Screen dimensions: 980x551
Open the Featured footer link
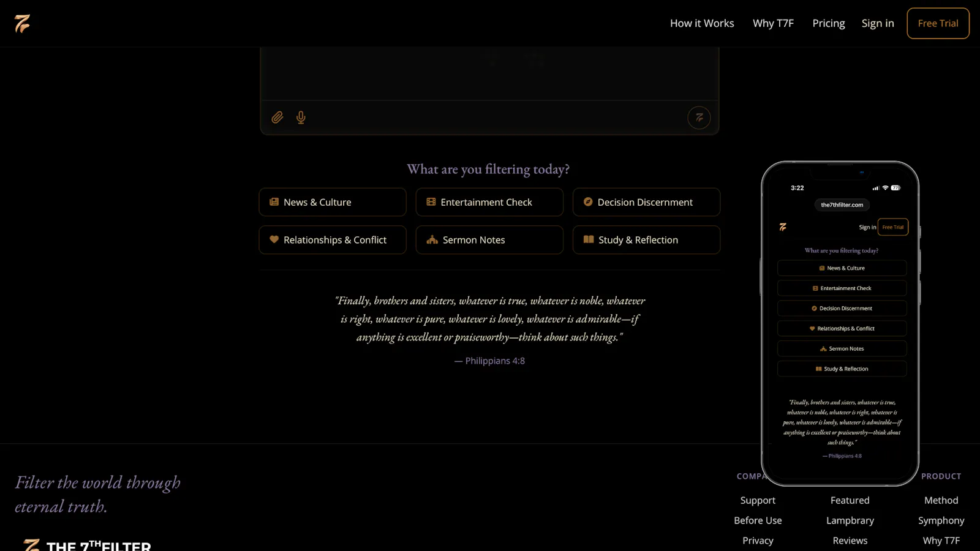pos(850,500)
